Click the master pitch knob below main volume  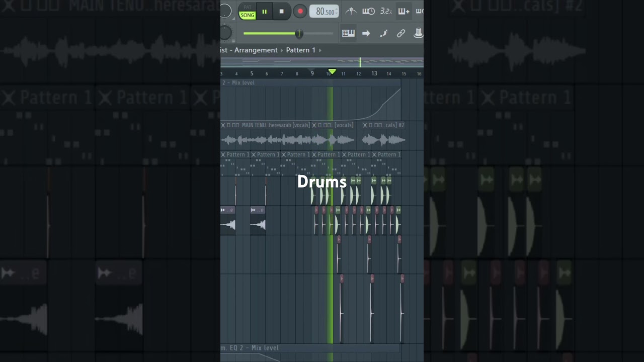click(x=225, y=33)
